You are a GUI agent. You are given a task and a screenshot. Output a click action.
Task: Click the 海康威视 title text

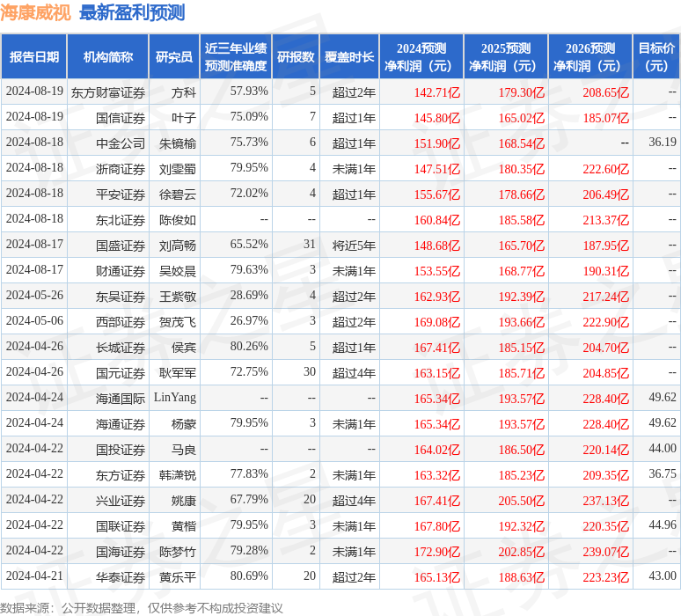(35, 12)
